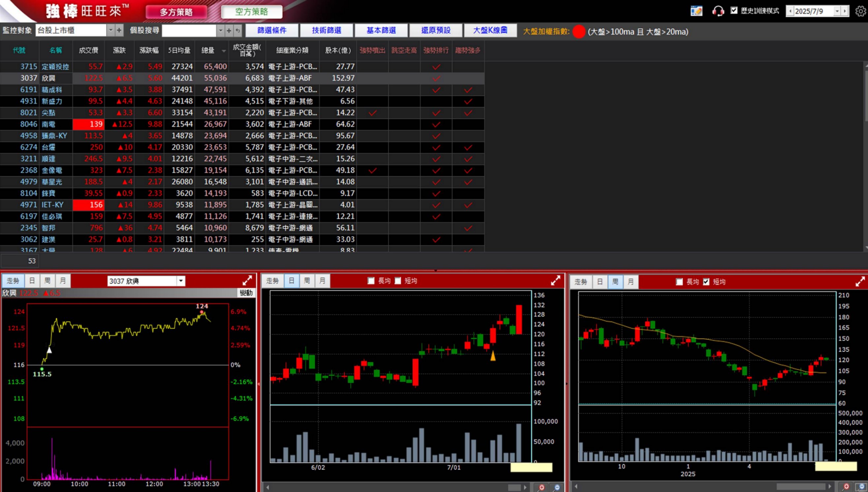Expand the weekly K-line chart panel
The image size is (868, 492).
click(x=860, y=281)
